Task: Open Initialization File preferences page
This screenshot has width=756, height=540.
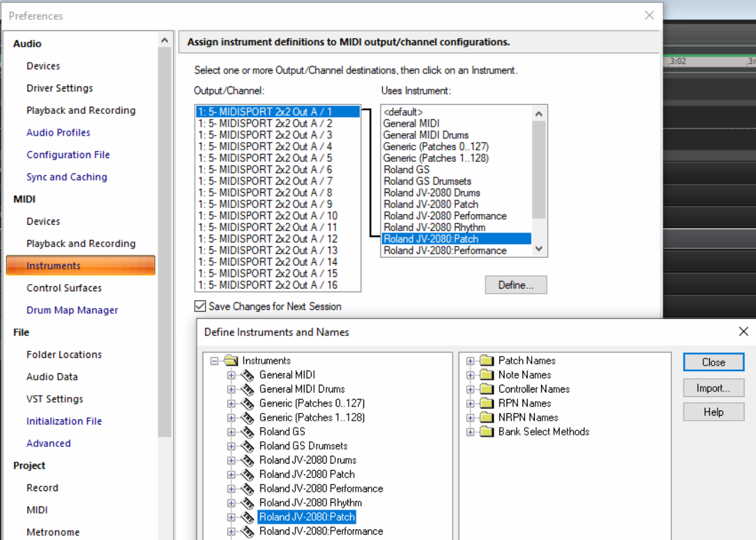Action: coord(64,421)
